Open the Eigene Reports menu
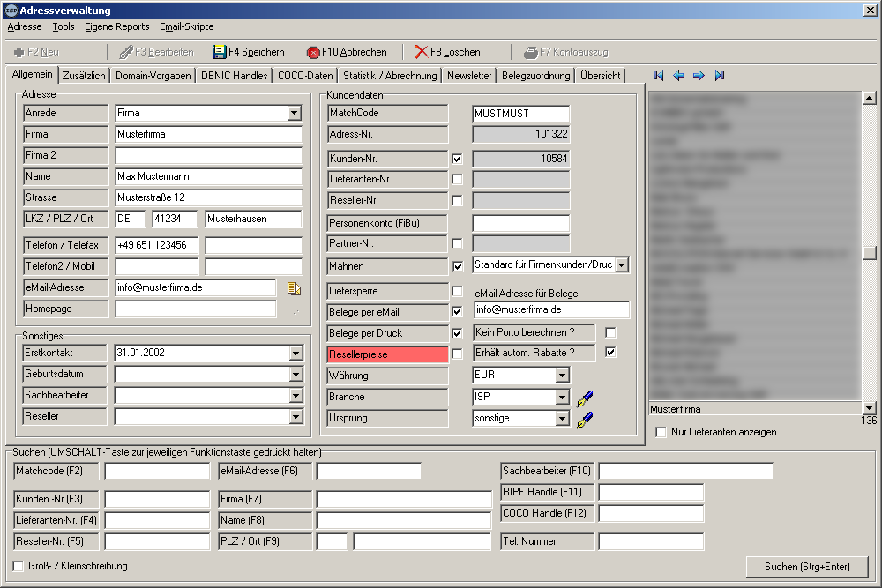 point(117,27)
